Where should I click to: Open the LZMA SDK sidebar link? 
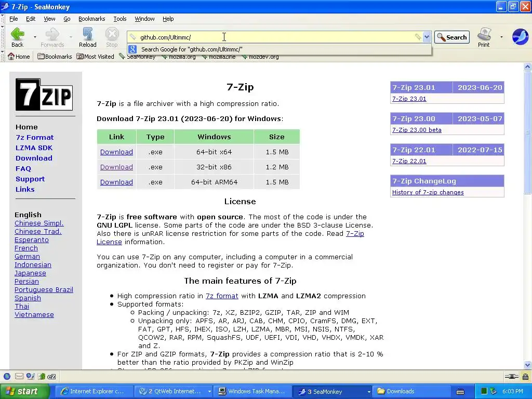34,148
